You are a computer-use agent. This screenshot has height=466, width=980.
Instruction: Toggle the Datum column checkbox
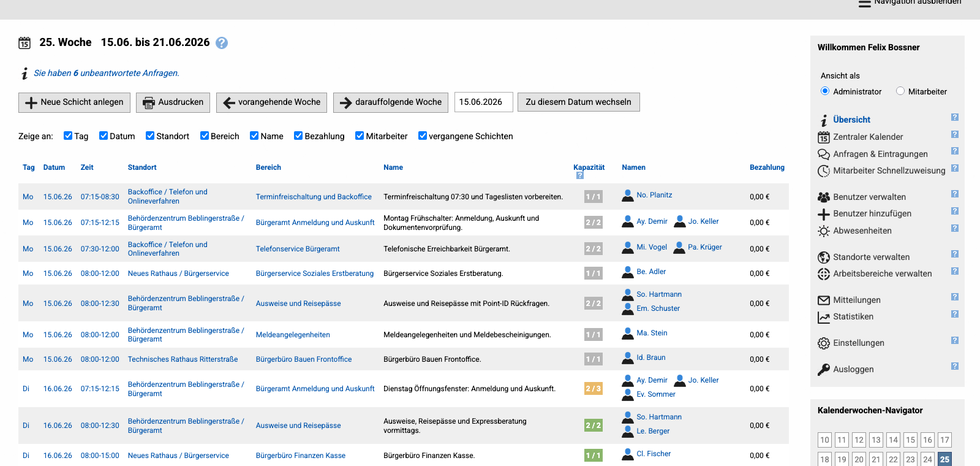[x=104, y=136]
